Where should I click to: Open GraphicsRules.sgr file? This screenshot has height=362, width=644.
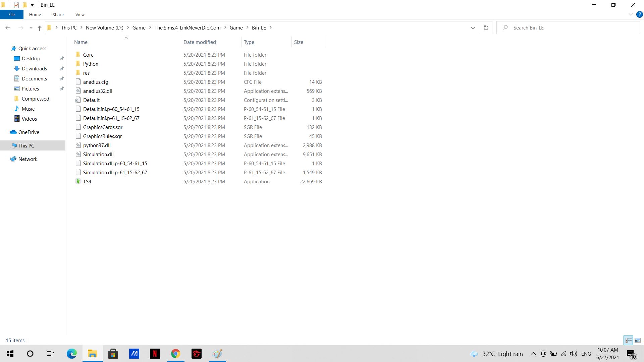point(103,136)
